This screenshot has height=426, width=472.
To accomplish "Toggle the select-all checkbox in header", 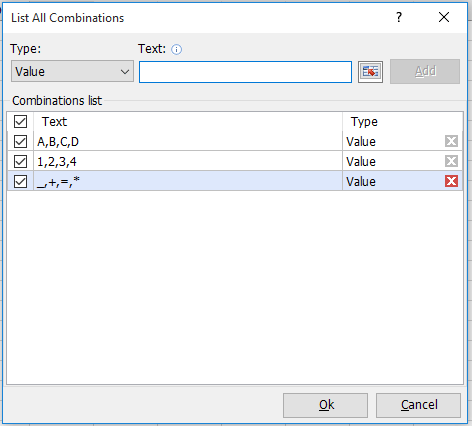I will 20,121.
